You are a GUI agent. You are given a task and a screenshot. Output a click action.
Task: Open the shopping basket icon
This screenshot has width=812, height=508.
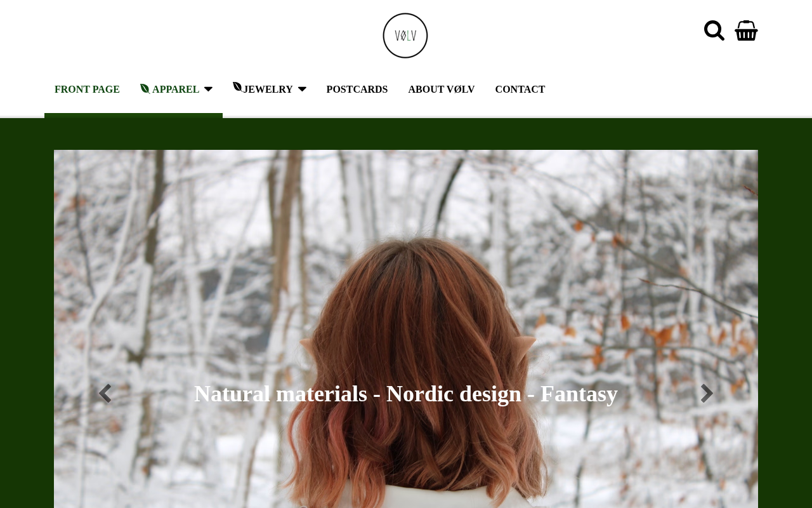click(x=746, y=30)
